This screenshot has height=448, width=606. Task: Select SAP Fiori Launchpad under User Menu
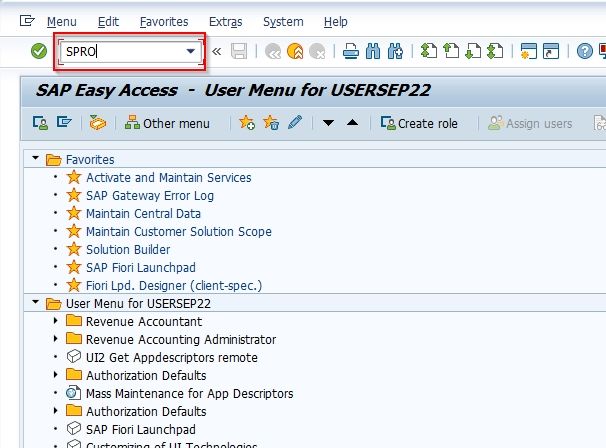[141, 429]
